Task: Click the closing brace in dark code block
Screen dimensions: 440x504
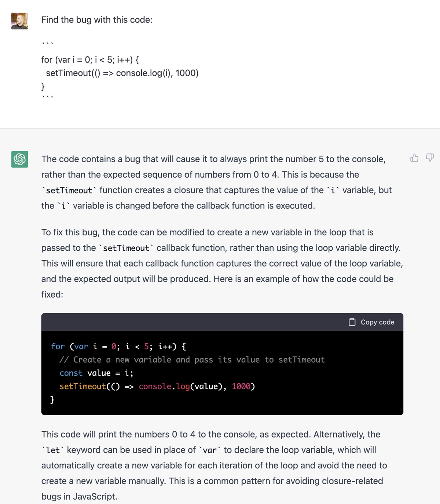Action: pos(52,399)
